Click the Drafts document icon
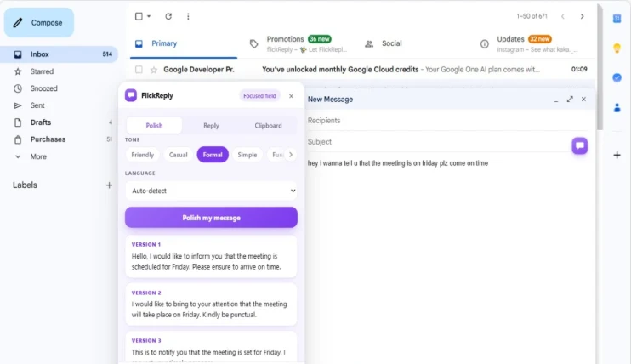631x364 pixels. tap(18, 122)
